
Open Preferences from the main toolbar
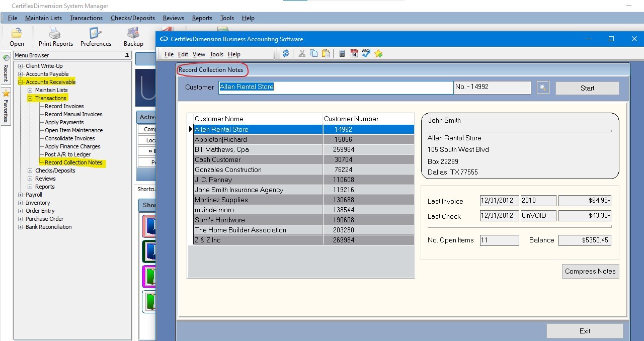(96, 37)
